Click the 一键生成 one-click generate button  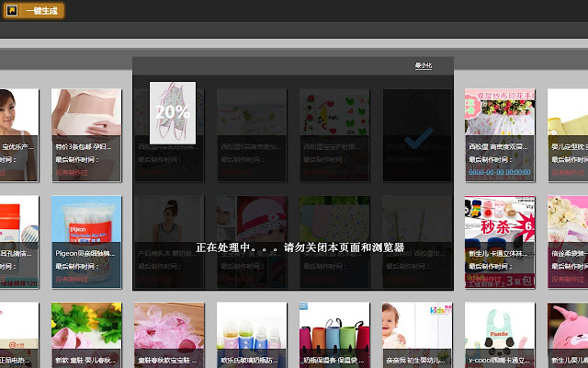[x=34, y=10]
